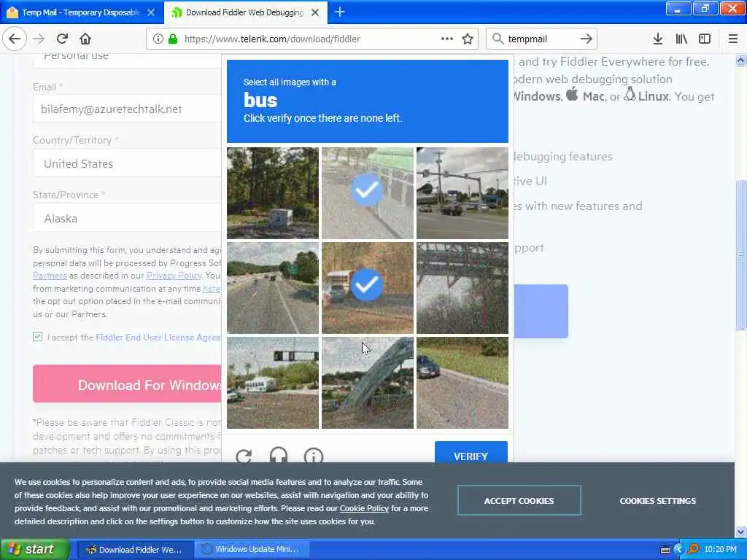This screenshot has width=747, height=560.
Task: Click the Download For Windows button
Action: 127,384
